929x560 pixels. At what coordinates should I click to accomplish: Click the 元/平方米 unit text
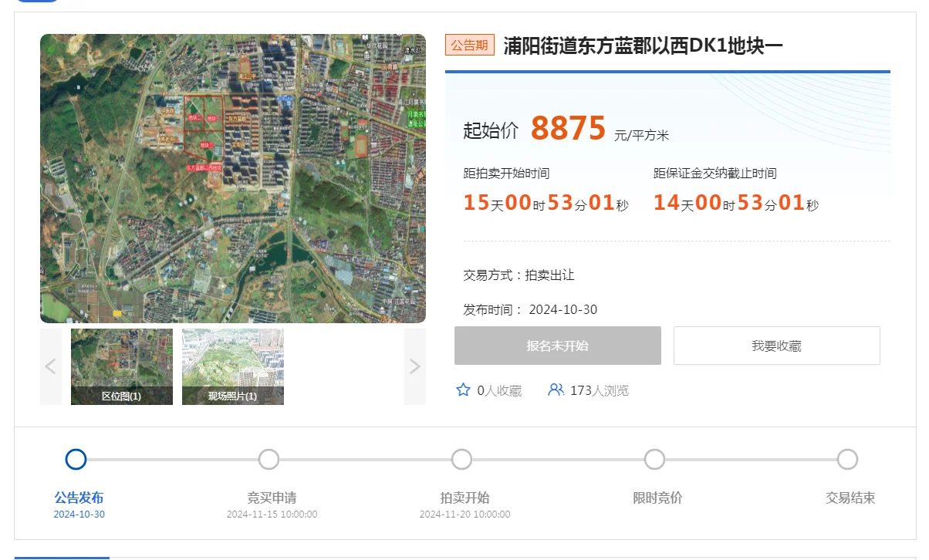click(641, 136)
